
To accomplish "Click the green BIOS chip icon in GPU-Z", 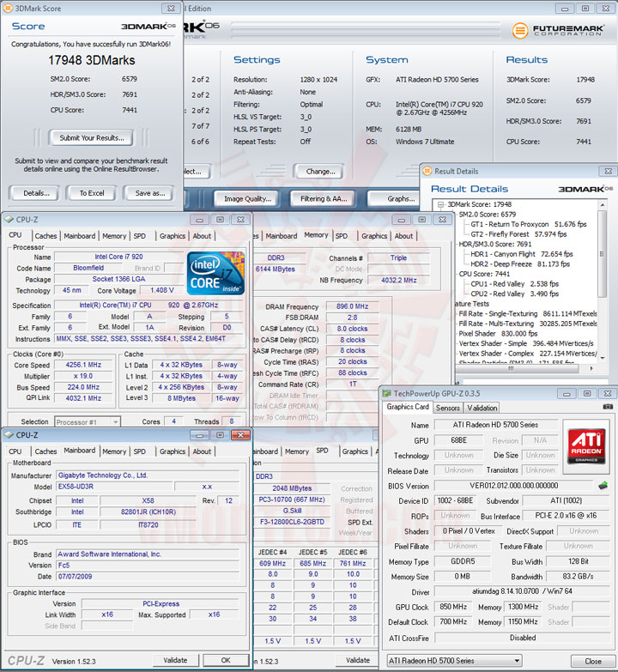I will [x=603, y=486].
